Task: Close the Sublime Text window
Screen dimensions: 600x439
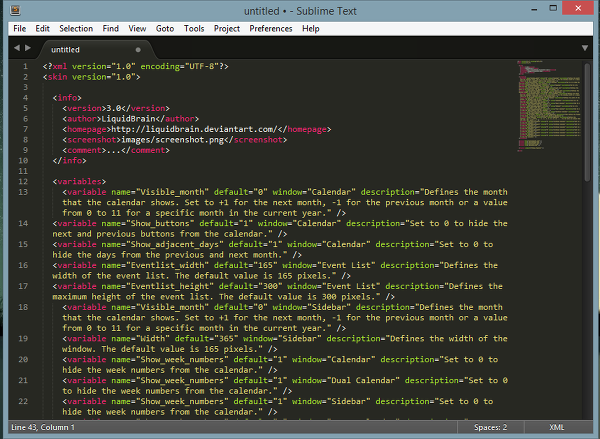Action: pyautogui.click(x=578, y=8)
